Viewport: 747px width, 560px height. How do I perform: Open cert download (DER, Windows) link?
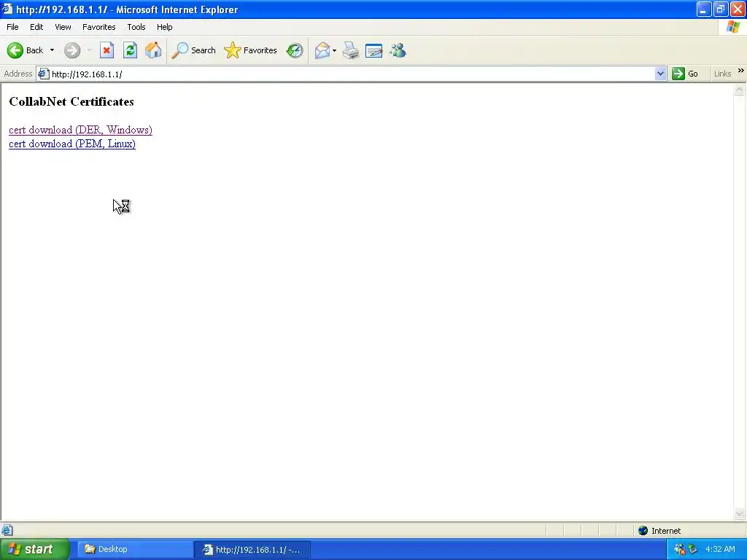tap(80, 130)
